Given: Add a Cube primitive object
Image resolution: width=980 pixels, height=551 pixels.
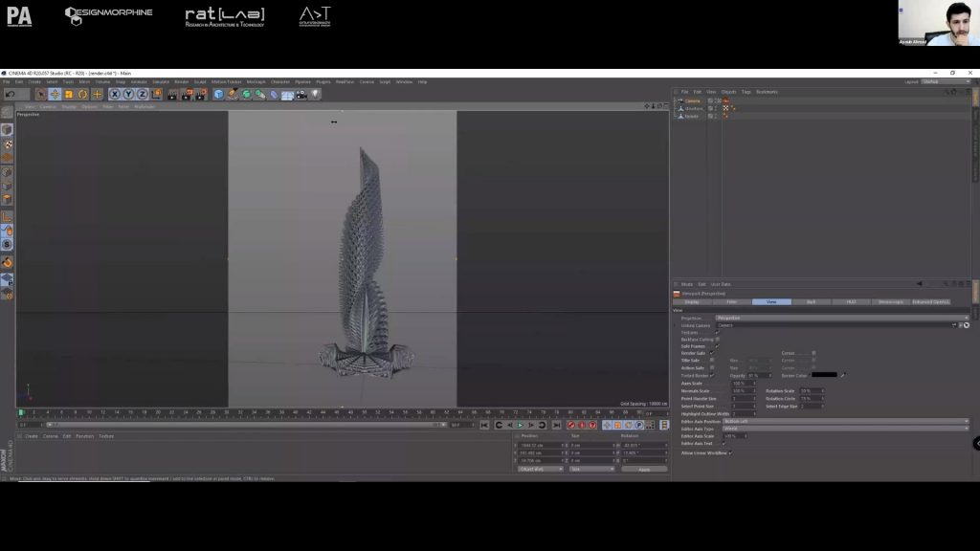Looking at the screenshot, I should (x=219, y=94).
